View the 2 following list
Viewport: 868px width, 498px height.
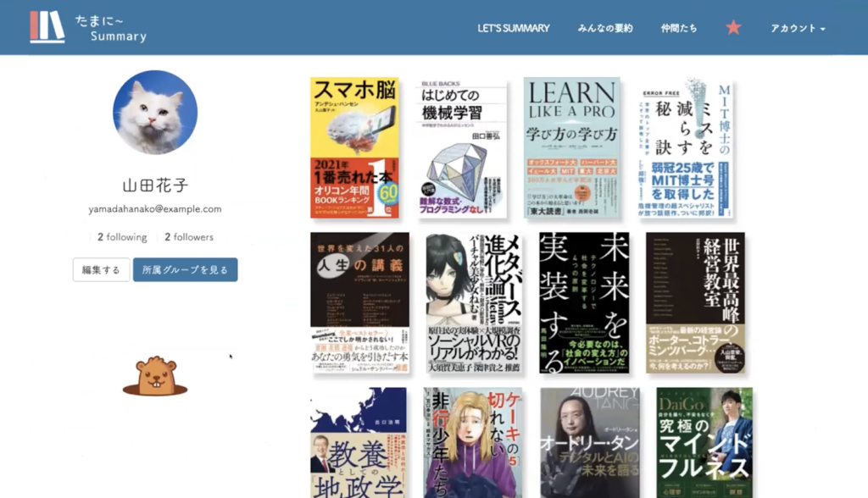122,237
